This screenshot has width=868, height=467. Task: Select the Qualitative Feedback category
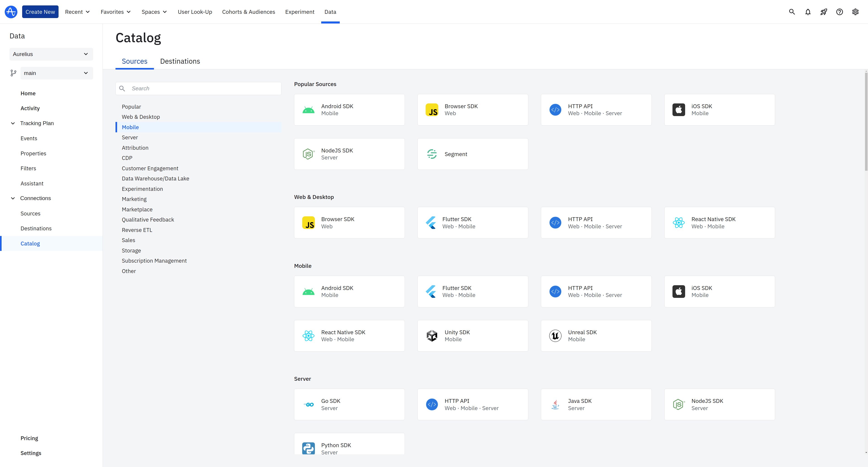[148, 219]
